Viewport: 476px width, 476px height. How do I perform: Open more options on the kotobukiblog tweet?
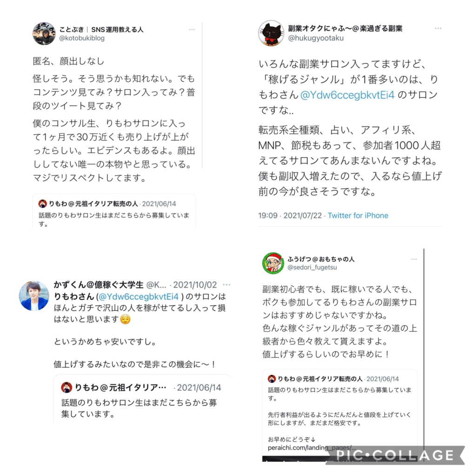[192, 29]
